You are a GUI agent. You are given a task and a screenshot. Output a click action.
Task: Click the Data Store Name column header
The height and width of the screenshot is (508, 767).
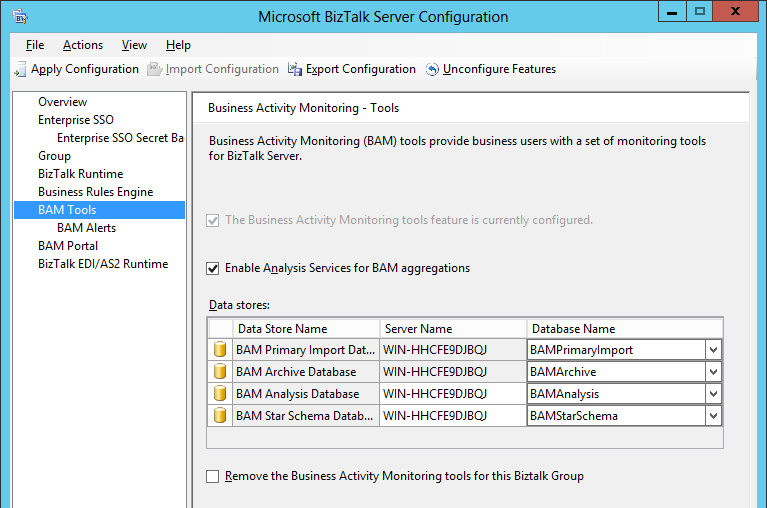306,329
